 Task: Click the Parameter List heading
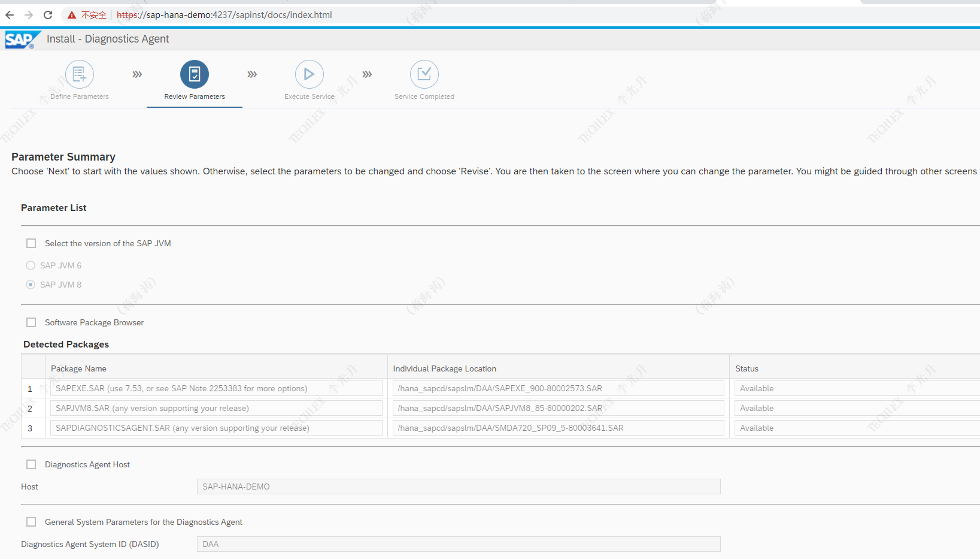(x=54, y=208)
